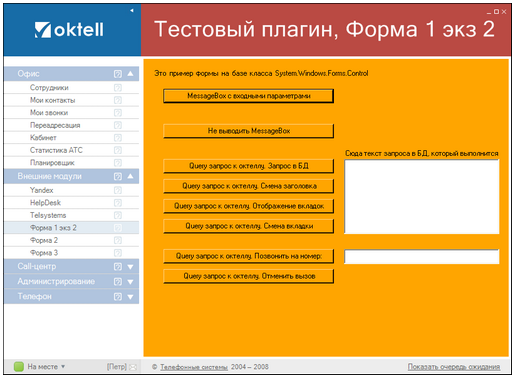Screen dimensions: 518x380
Task: Click the help icon beside Кабинет
Action: [x=118, y=138]
